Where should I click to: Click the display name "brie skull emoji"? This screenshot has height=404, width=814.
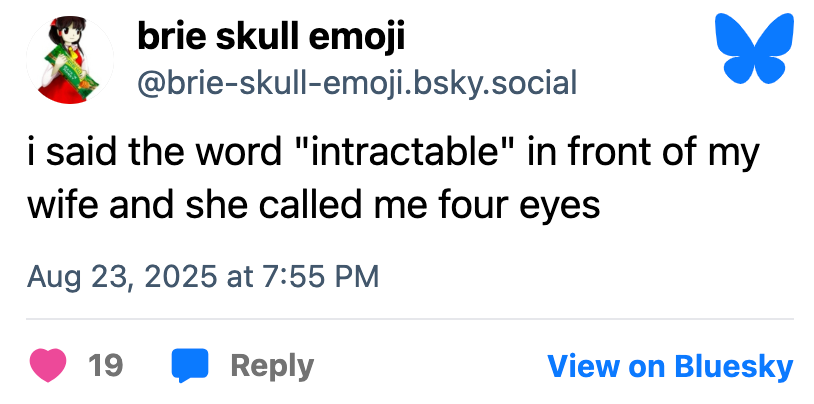click(x=270, y=39)
